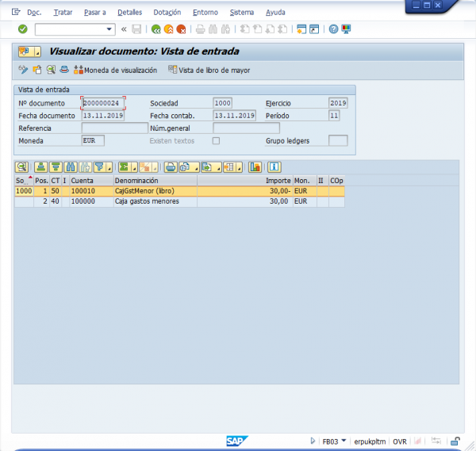Select the Caja gastos menores row cell

[x=155, y=201]
